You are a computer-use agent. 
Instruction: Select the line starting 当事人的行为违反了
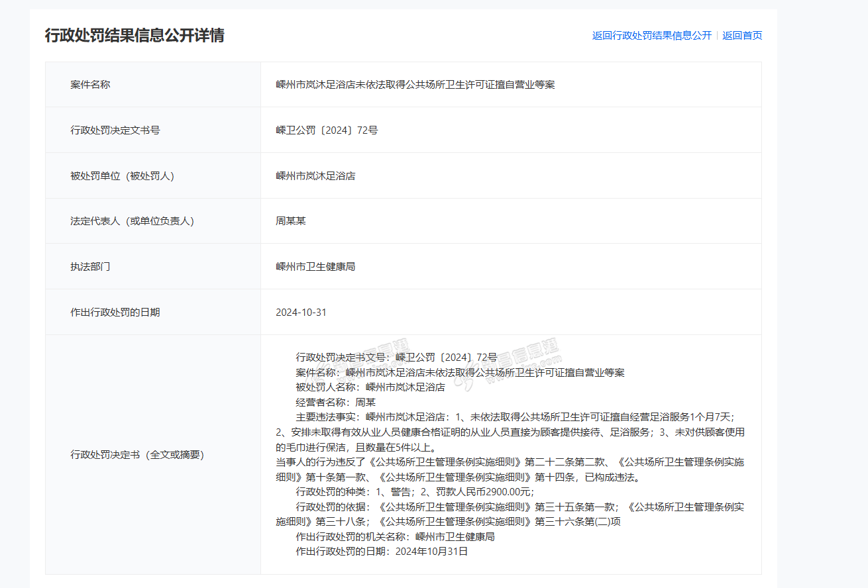pos(510,462)
